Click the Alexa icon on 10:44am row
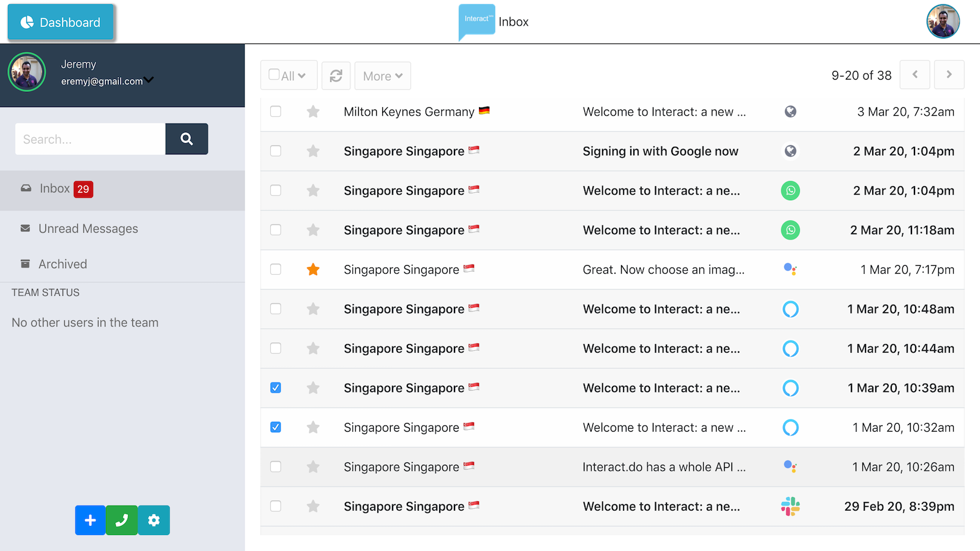The height and width of the screenshot is (551, 980). (791, 348)
